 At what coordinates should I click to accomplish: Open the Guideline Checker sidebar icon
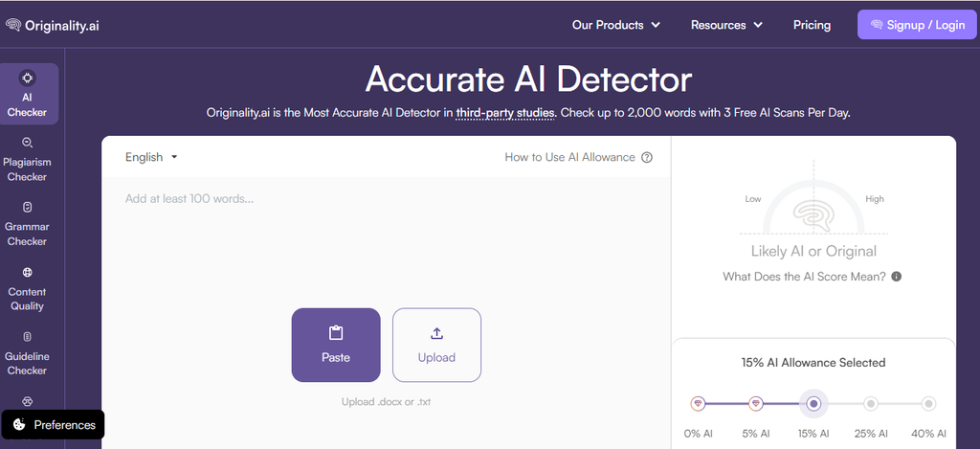[27, 337]
